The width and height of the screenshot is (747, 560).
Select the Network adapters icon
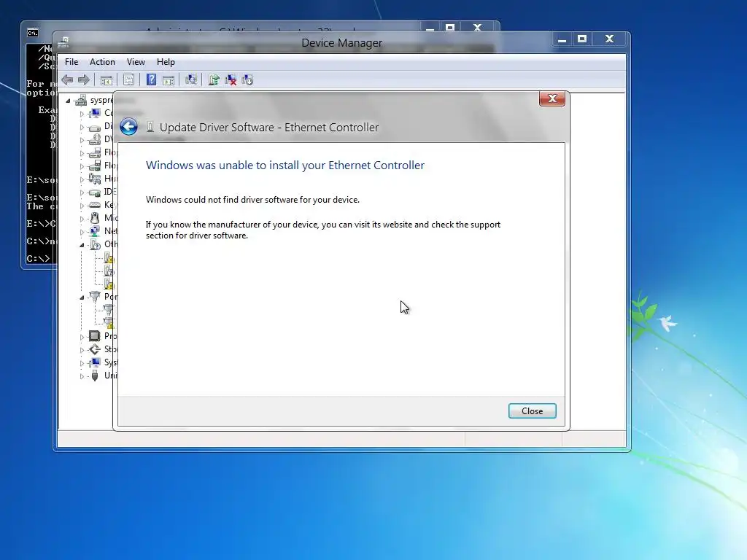coord(95,231)
